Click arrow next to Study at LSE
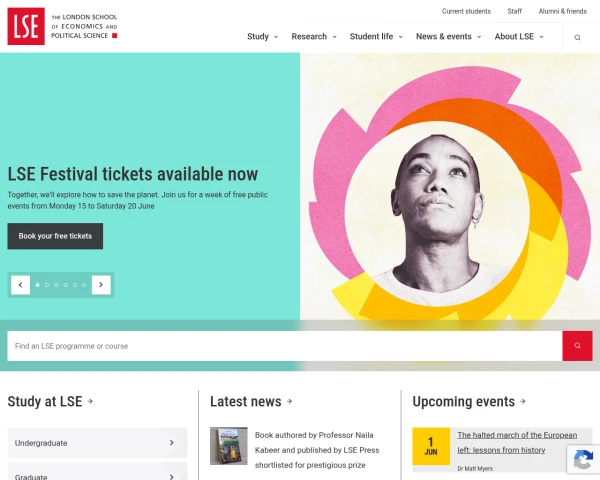Screen dimensions: 600x480 pyautogui.click(x=90, y=401)
